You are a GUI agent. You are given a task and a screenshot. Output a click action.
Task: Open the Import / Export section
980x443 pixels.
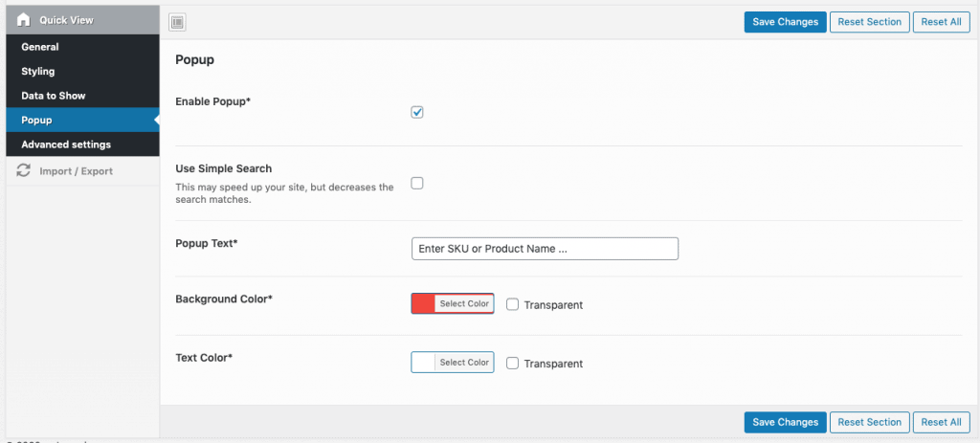click(76, 171)
